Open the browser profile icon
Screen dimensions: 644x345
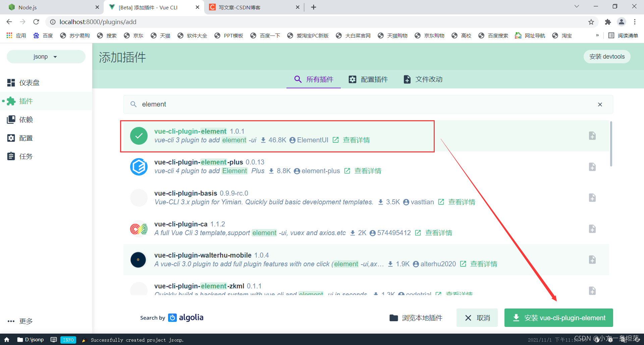click(622, 22)
